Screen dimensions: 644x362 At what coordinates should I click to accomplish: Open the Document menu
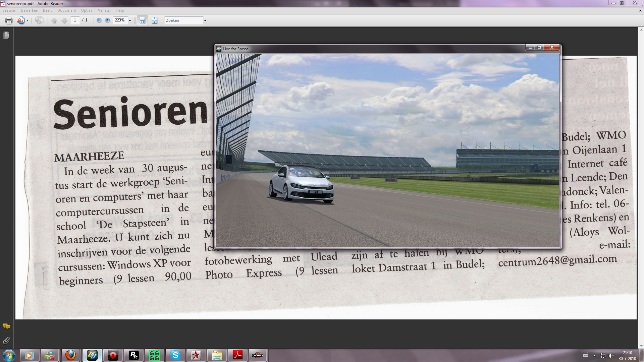click(x=66, y=10)
